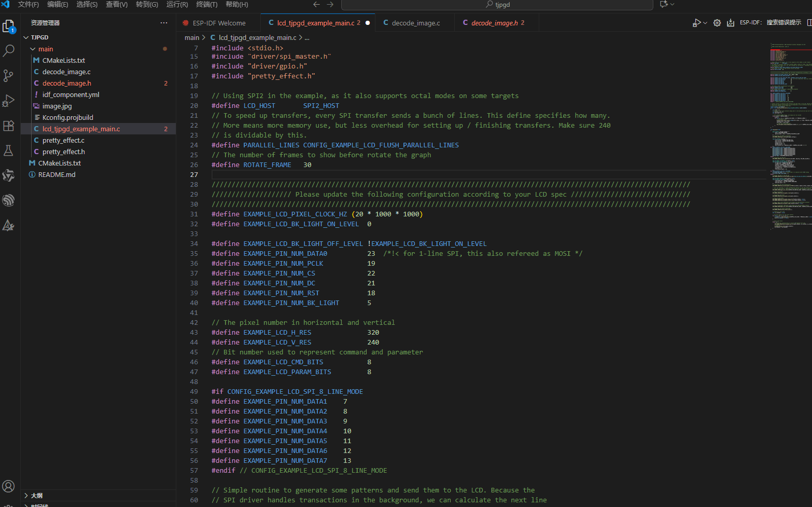This screenshot has width=812, height=507.
Task: Open image.jpg in explorer
Action: click(x=99, y=106)
